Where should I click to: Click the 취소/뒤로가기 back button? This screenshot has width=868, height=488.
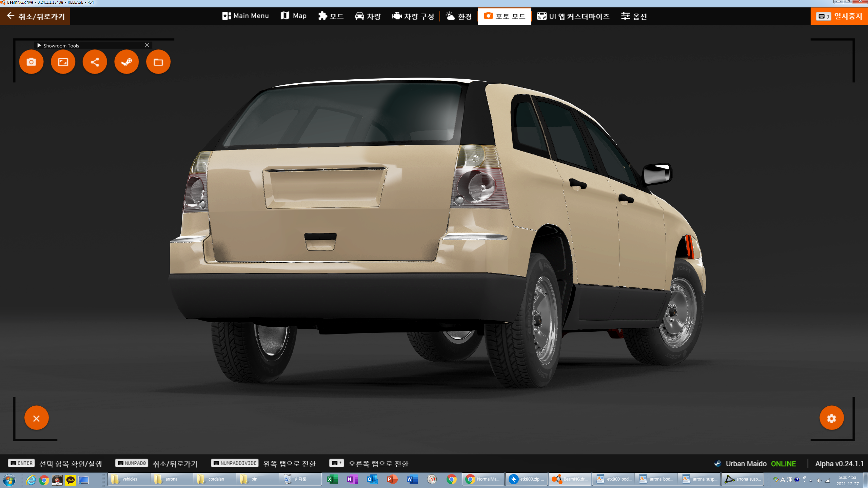[x=35, y=16]
